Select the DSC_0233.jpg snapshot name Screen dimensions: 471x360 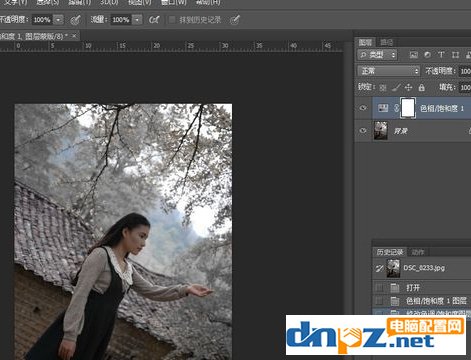point(424,268)
